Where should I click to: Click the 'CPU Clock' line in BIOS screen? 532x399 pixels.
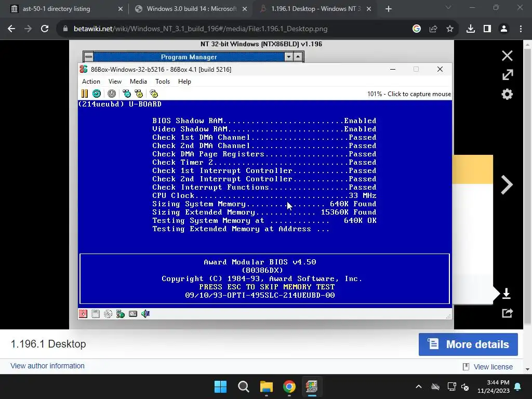[x=264, y=195]
